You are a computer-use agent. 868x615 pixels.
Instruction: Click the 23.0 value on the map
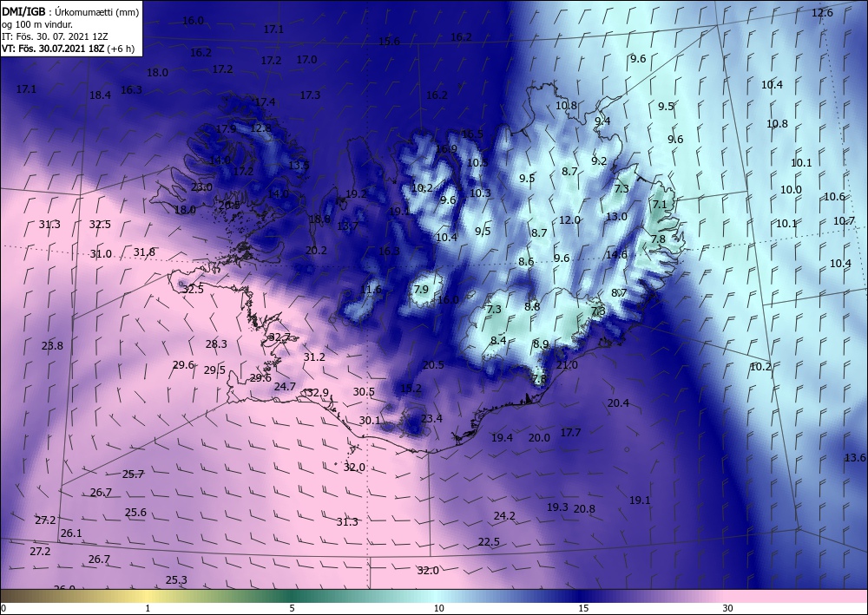(201, 187)
